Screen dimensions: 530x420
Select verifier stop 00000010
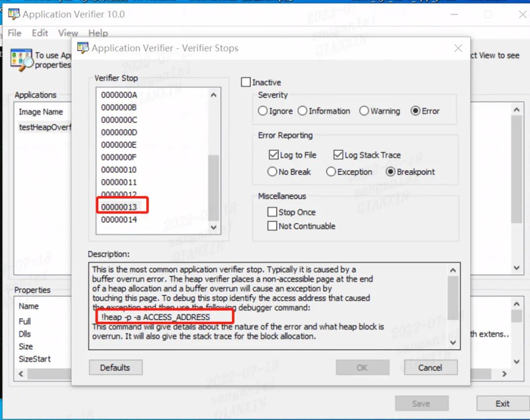119,170
